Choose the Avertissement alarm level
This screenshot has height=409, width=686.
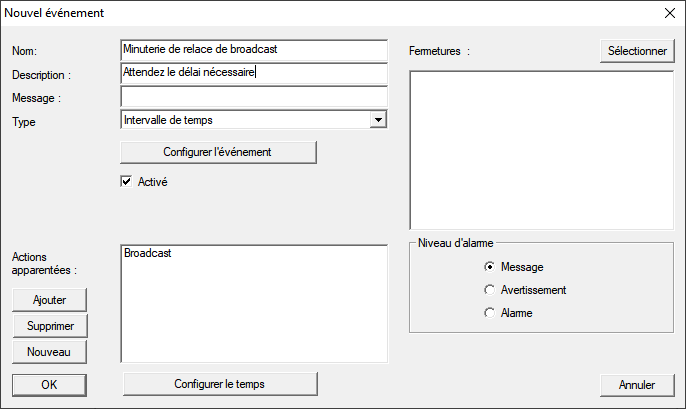coord(489,290)
